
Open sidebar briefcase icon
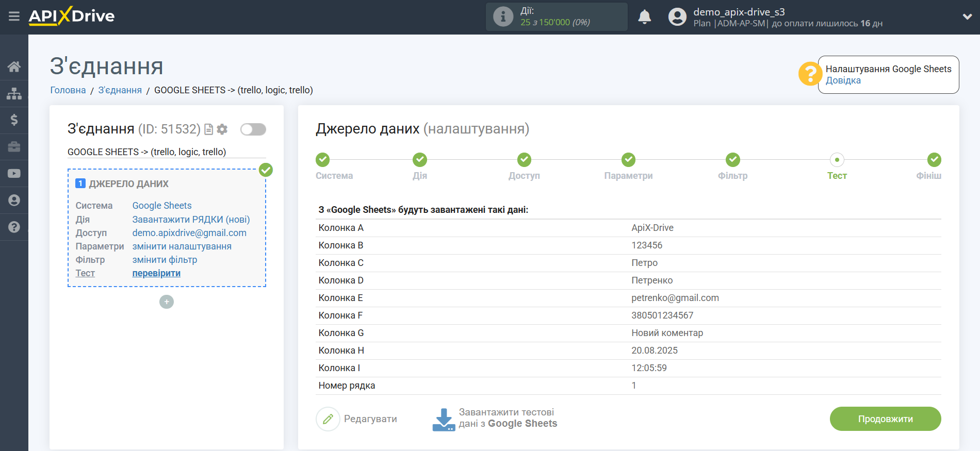14,147
